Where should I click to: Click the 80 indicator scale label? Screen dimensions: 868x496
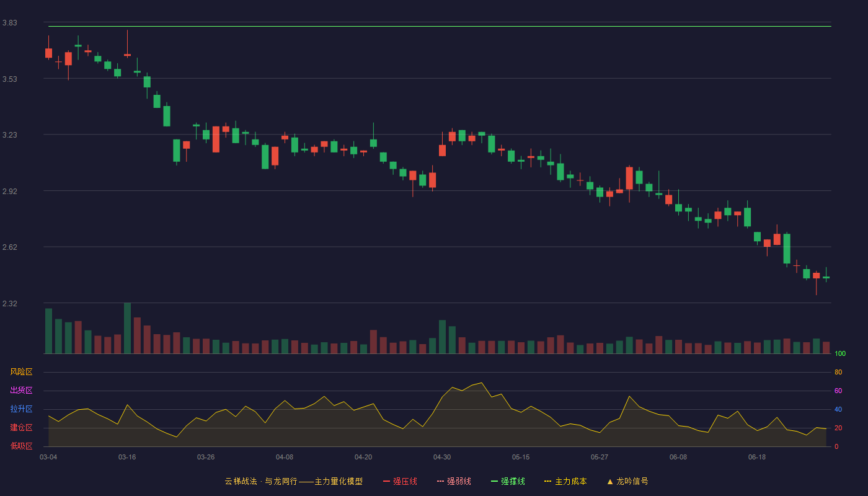[838, 372]
